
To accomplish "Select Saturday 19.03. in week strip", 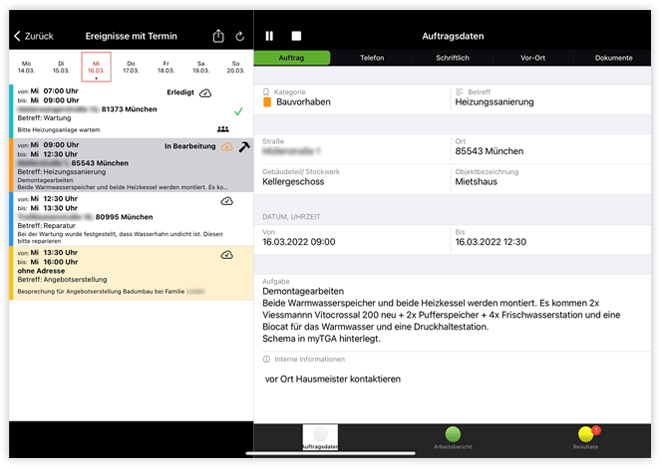I will [201, 67].
